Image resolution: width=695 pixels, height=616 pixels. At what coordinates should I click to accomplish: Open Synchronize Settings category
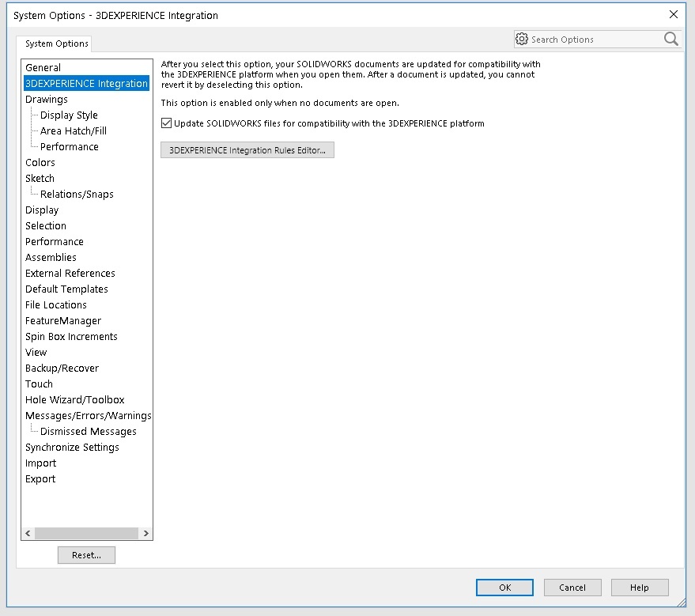coord(72,447)
